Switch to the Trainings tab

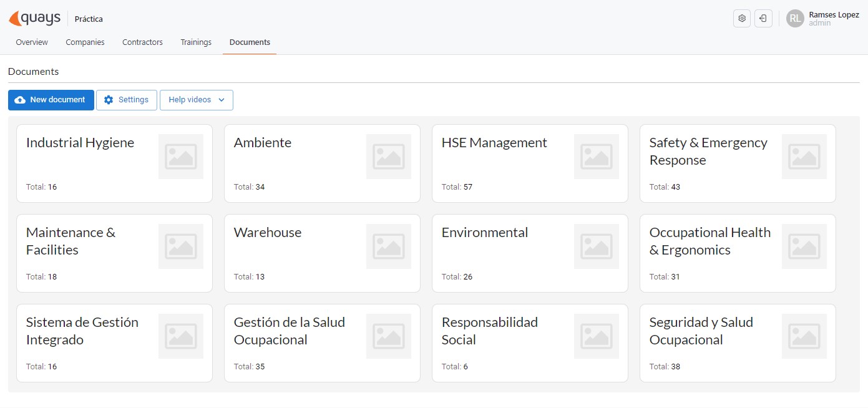[196, 42]
